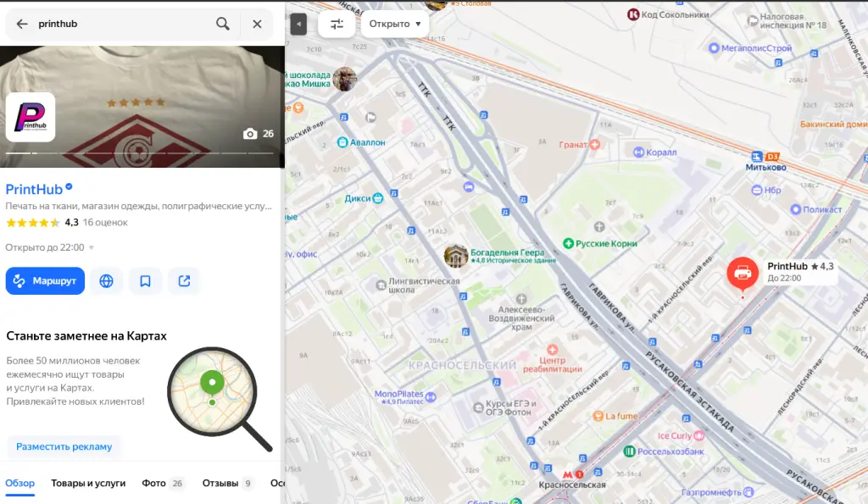Click the Нбр map marker
Viewport: 868px width, 504px height.
click(757, 190)
